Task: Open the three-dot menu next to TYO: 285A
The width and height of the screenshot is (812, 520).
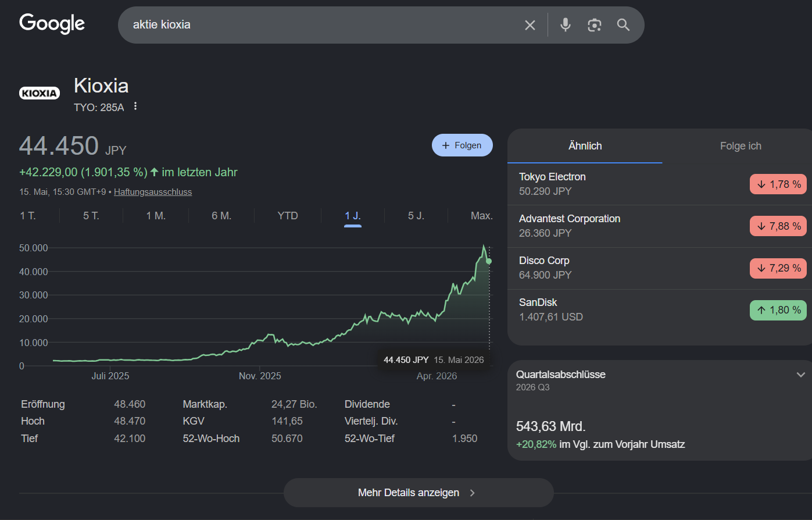Action: 135,106
